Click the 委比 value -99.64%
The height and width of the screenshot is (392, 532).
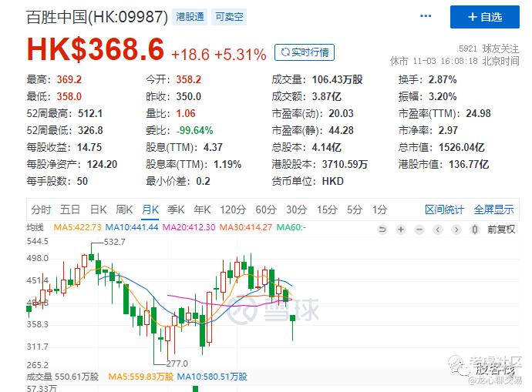pyautogui.click(x=195, y=130)
